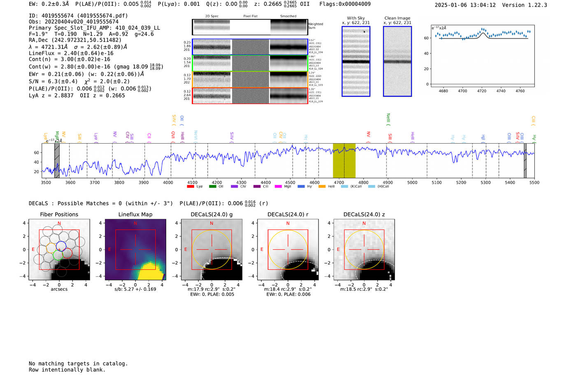The height and width of the screenshot is (392, 576).
Task: Click the DECaLS r-band image
Action: (288, 250)
